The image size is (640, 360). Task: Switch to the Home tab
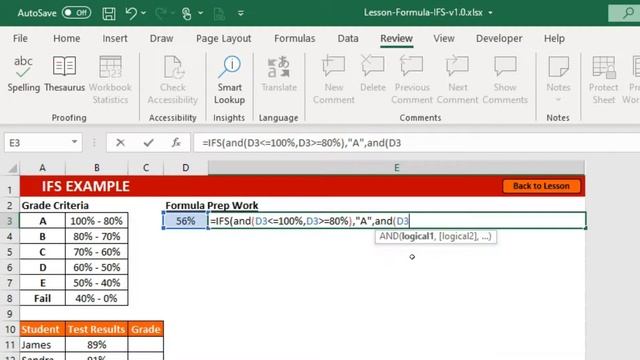click(67, 38)
